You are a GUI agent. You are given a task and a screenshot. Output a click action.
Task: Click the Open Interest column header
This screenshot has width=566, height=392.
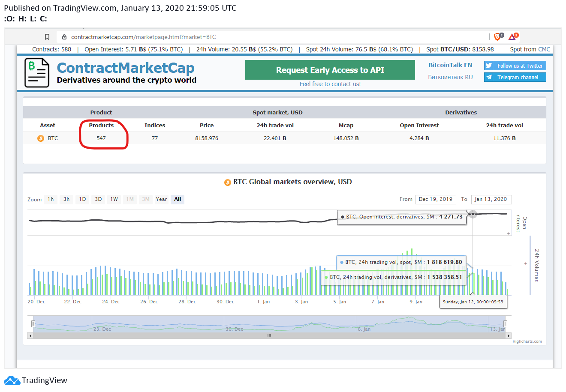click(419, 126)
